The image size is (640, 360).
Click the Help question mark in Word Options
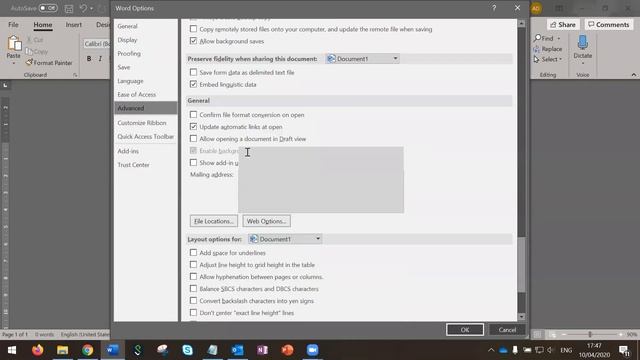click(494, 8)
